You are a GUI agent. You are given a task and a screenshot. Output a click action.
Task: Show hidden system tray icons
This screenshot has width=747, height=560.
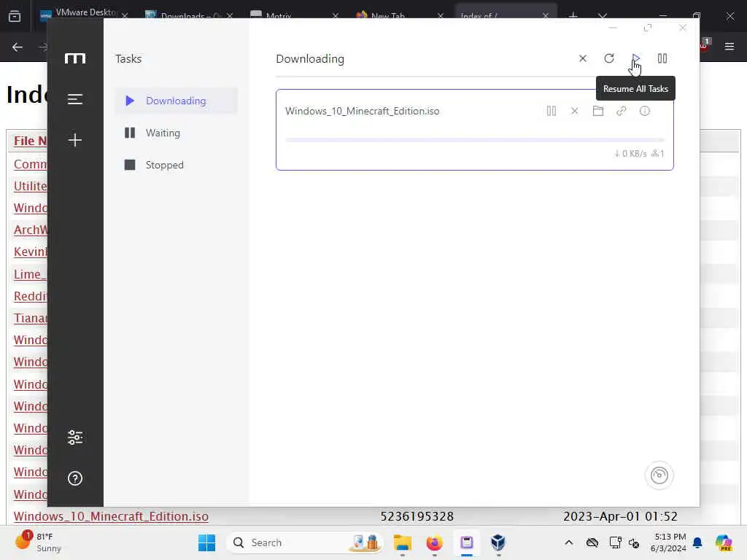569,542
